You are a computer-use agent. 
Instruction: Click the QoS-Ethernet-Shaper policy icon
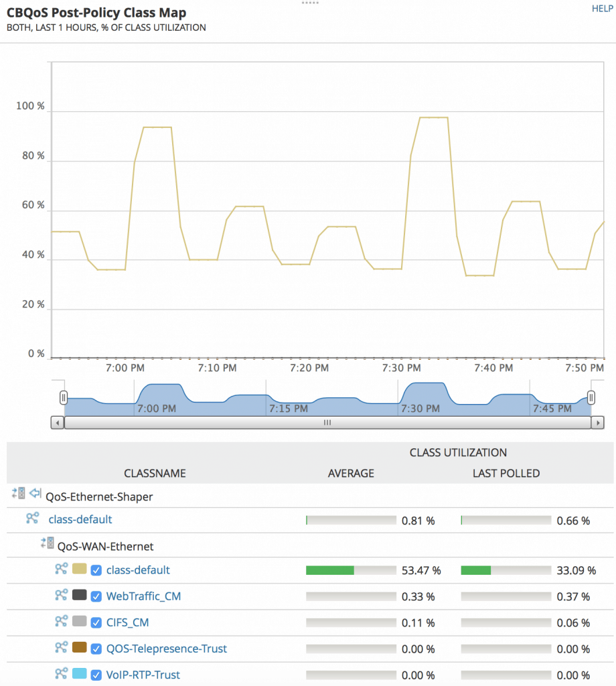[x=18, y=494]
